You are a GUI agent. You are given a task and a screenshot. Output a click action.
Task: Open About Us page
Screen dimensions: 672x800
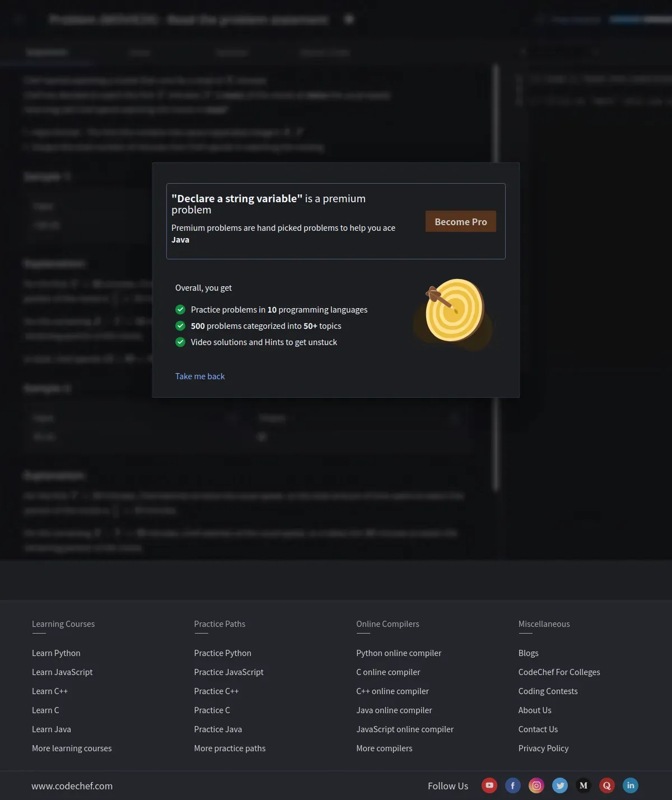click(x=535, y=710)
